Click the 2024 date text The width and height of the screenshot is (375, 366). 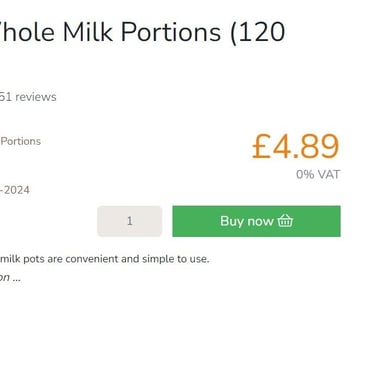tap(15, 190)
